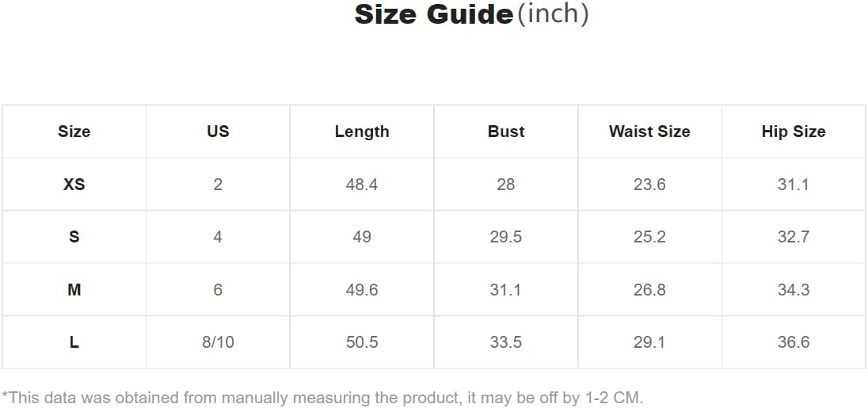This screenshot has height=408, width=868.
Task: Click the Bust column header
Action: click(x=506, y=132)
